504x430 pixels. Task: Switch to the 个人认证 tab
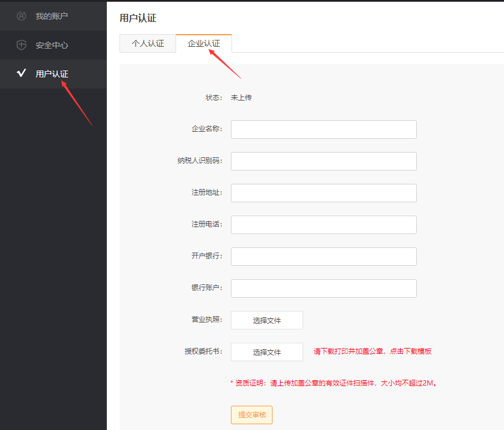[x=148, y=44]
